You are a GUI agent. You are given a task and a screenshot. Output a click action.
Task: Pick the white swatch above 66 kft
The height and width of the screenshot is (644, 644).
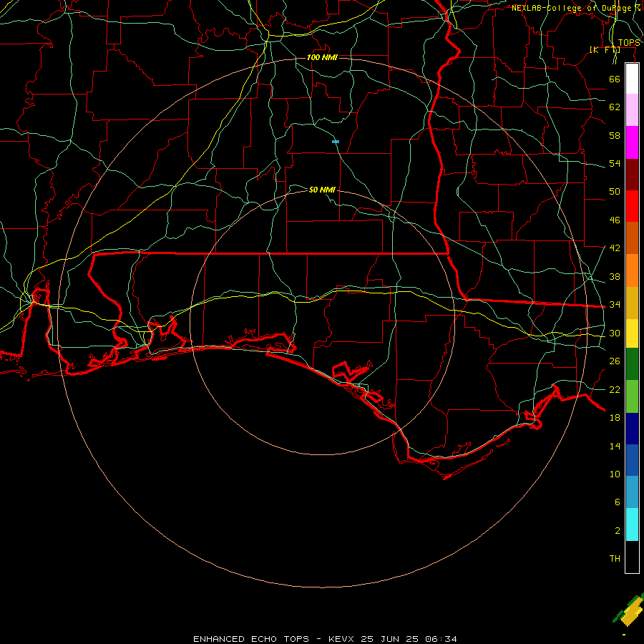[x=632, y=79]
